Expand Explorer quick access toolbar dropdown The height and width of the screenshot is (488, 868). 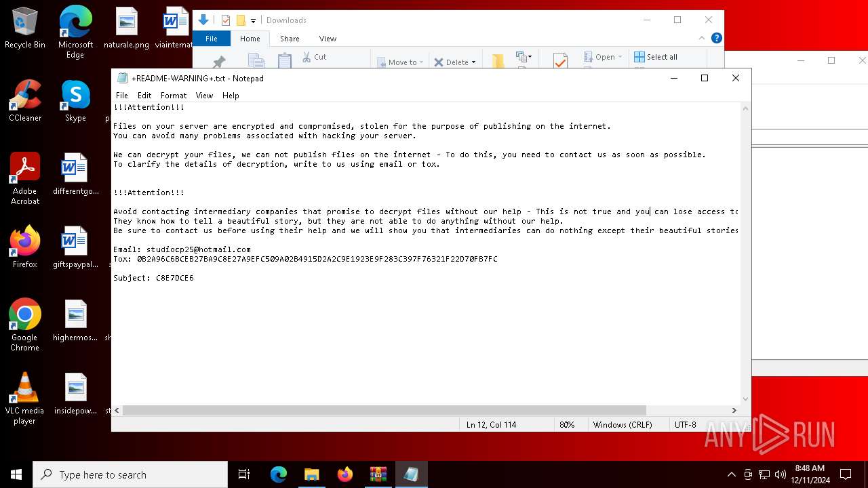(x=253, y=21)
